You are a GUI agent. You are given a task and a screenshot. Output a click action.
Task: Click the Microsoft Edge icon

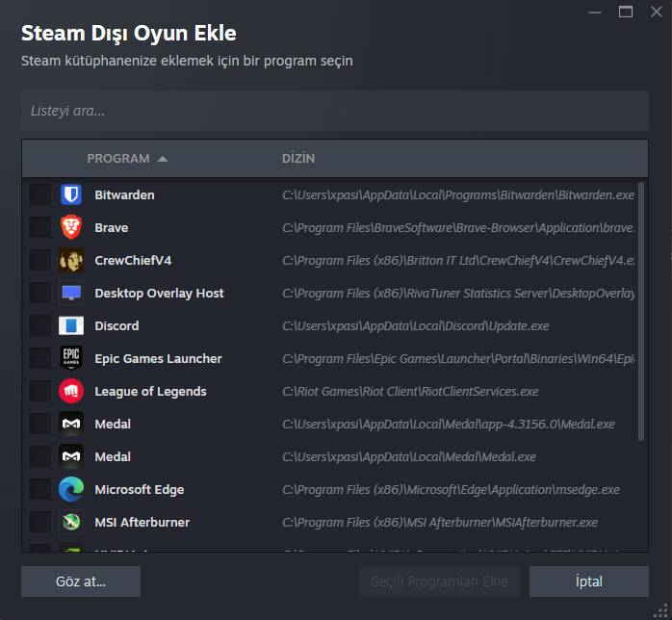[71, 489]
